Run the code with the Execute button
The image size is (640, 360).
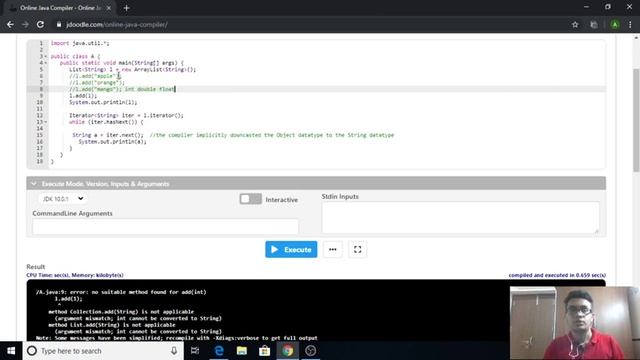(291, 249)
